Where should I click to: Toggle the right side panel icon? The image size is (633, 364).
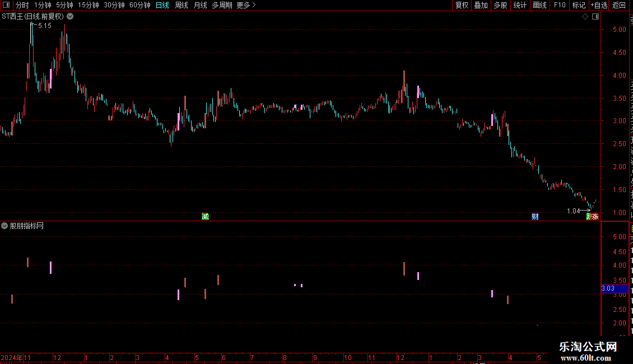(595, 17)
